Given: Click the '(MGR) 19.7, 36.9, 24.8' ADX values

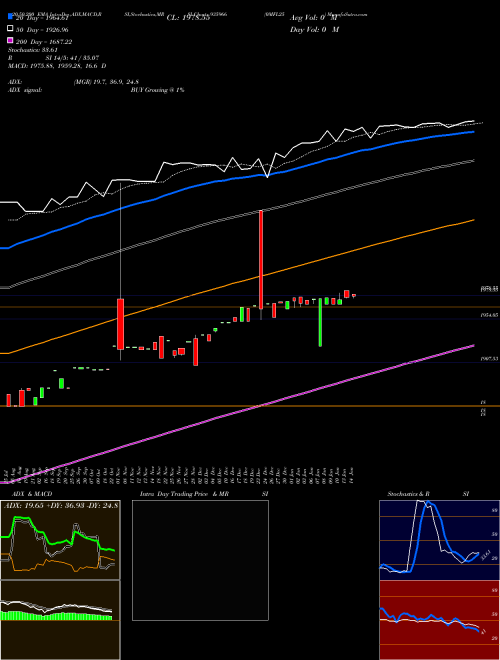Looking at the screenshot, I should tap(106, 82).
